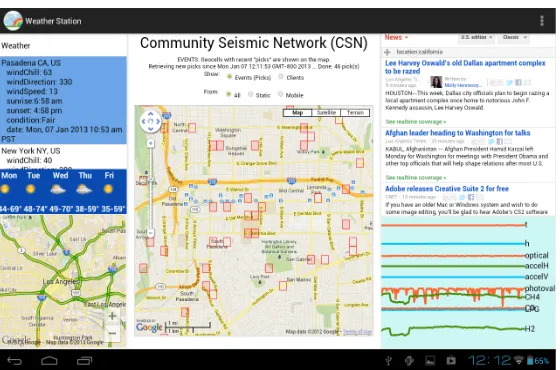
Task: Zoom in the Los Angeles traffic map
Action: [x=112, y=316]
